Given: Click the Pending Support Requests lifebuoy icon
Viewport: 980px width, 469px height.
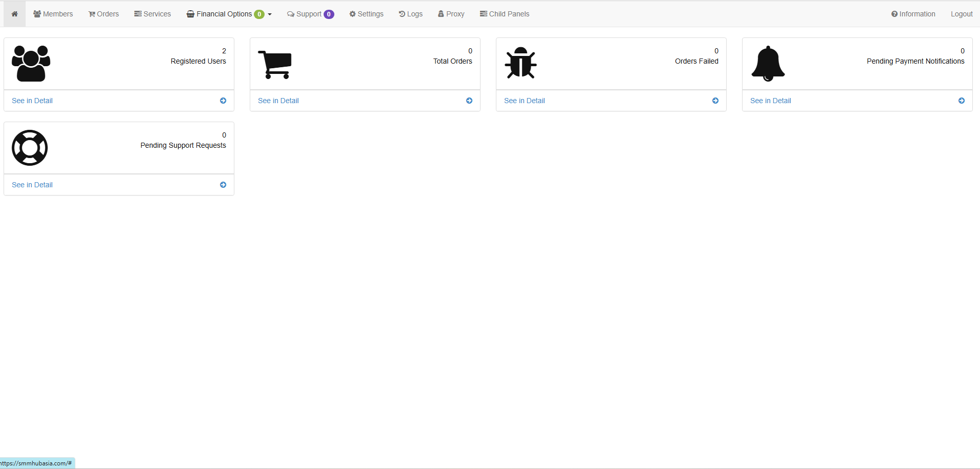Looking at the screenshot, I should click(30, 148).
